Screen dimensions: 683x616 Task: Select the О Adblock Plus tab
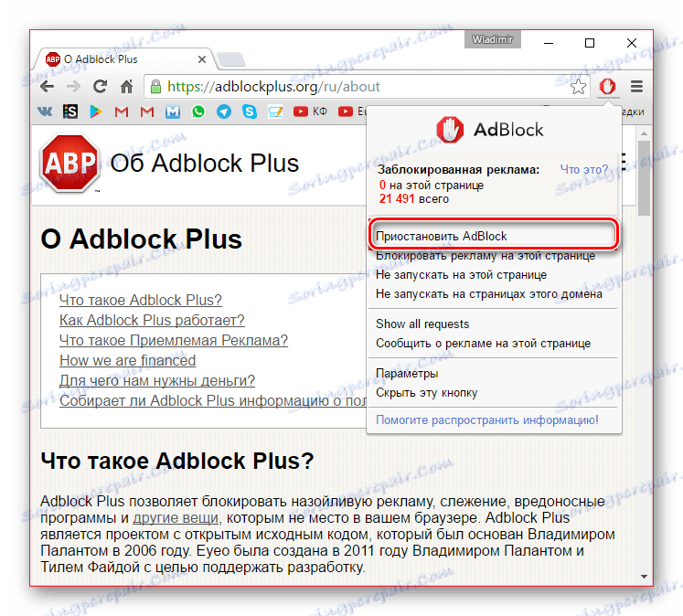click(123, 59)
